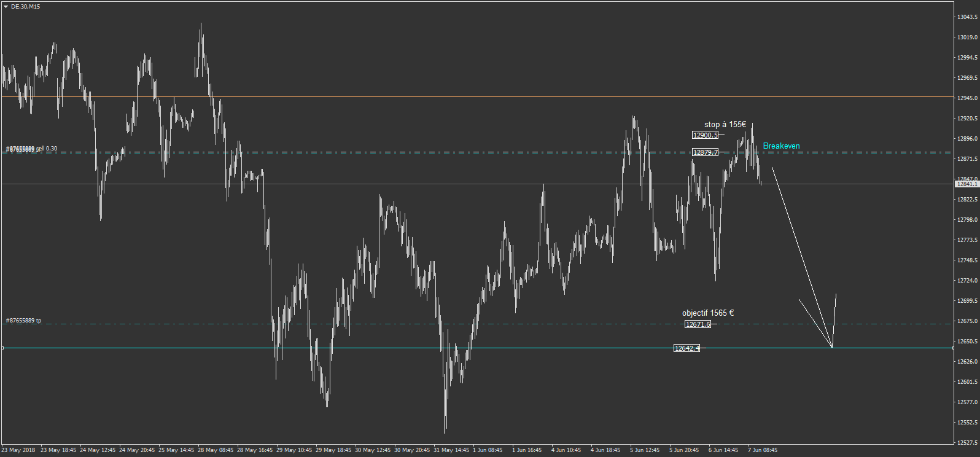980x457 pixels.
Task: Click the 4 Jun 10:45 time label
Action: (x=566, y=450)
